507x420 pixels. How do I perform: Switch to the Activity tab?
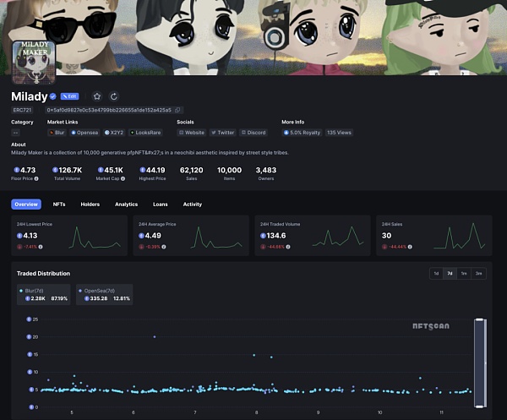(x=193, y=205)
